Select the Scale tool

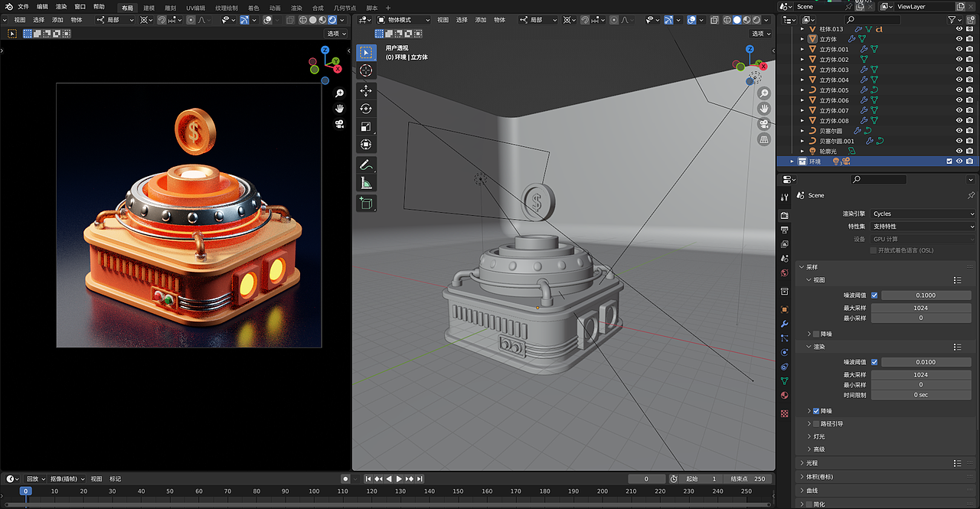pos(366,127)
